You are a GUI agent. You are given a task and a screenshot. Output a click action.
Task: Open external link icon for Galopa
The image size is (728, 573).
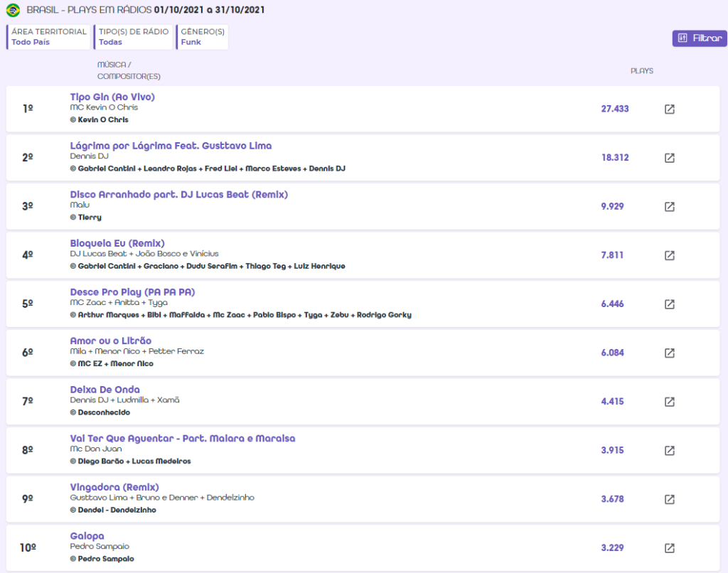[669, 548]
